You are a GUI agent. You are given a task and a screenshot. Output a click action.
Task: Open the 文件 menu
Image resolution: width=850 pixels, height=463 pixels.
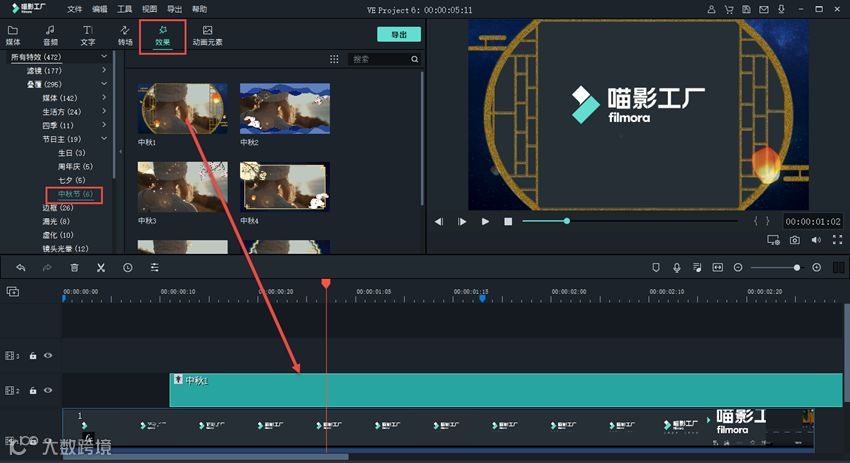click(x=75, y=9)
